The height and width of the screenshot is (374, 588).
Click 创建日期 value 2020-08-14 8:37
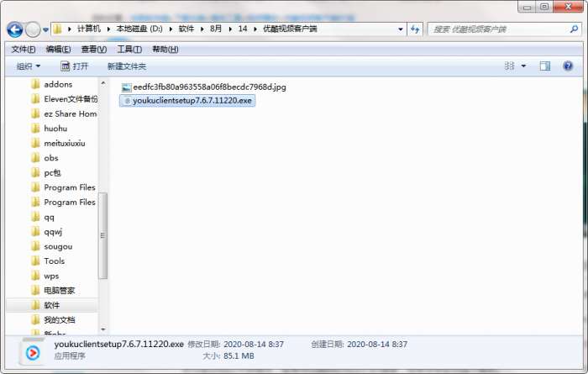[x=377, y=345]
